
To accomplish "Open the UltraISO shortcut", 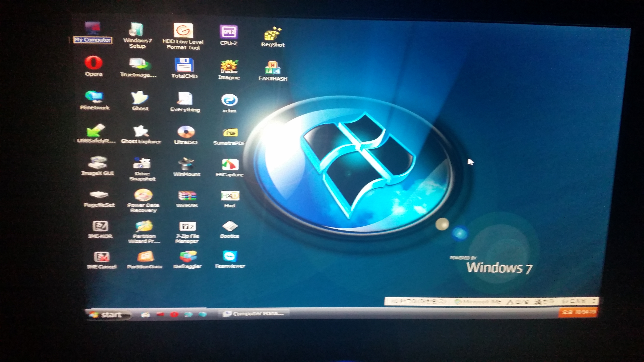I will 186,132.
